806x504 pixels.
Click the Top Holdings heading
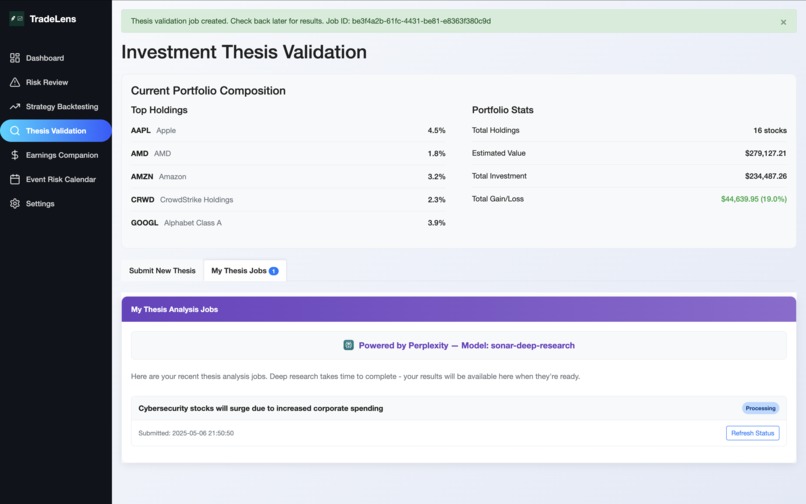[159, 110]
